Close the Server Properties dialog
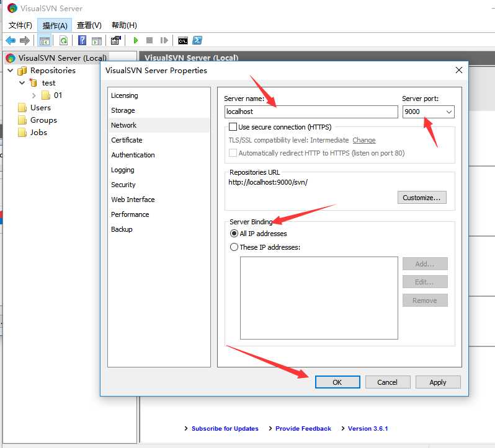Image resolution: width=495 pixels, height=448 pixels. [x=459, y=70]
